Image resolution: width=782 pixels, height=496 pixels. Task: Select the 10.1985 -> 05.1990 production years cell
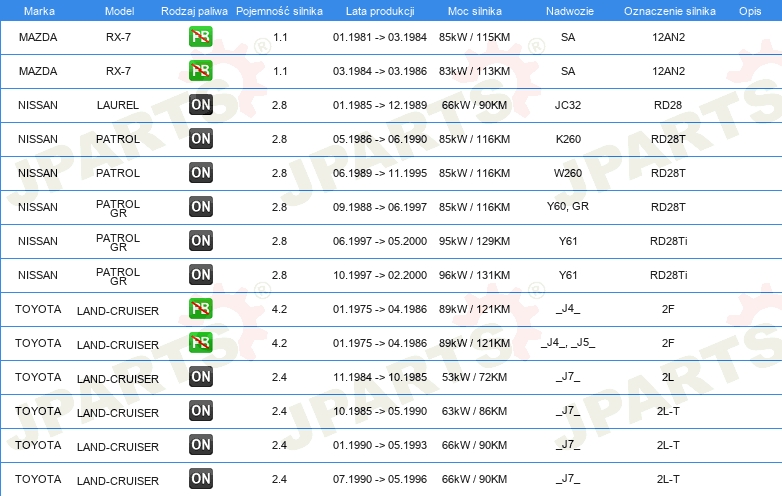tap(380, 411)
